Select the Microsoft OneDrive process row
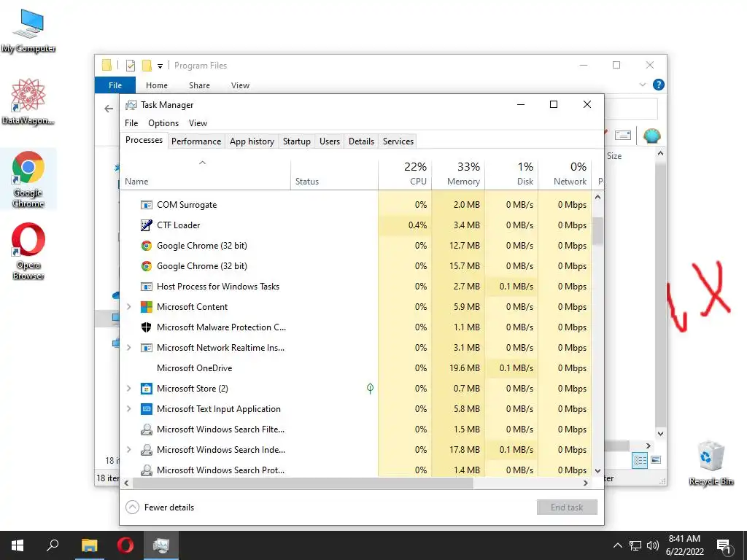The width and height of the screenshot is (747, 560). pos(356,368)
